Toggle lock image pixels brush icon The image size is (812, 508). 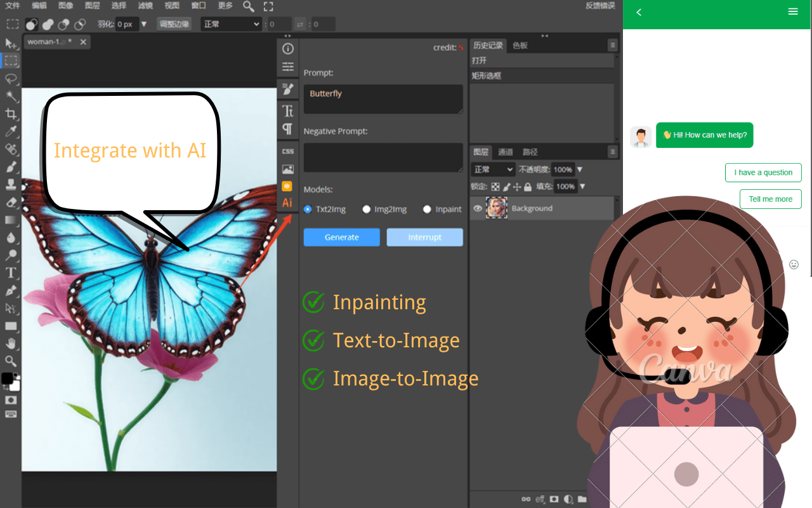click(x=506, y=187)
